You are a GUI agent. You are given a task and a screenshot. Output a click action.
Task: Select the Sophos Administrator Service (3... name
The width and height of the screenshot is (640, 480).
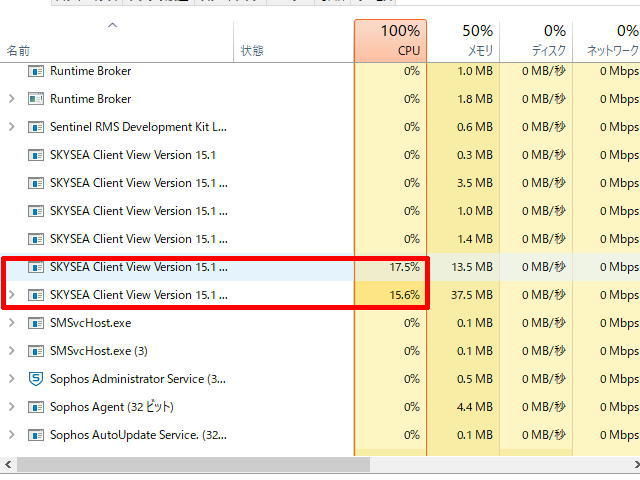(x=138, y=379)
